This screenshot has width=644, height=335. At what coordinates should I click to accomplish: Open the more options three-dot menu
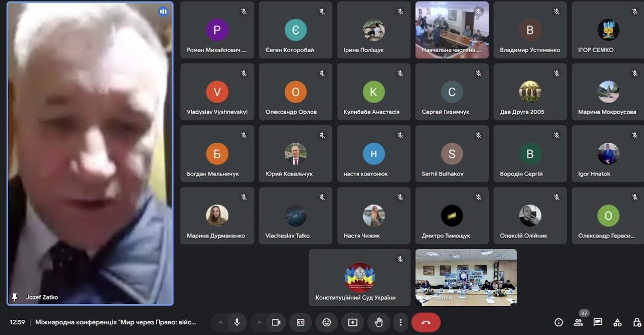click(x=400, y=322)
